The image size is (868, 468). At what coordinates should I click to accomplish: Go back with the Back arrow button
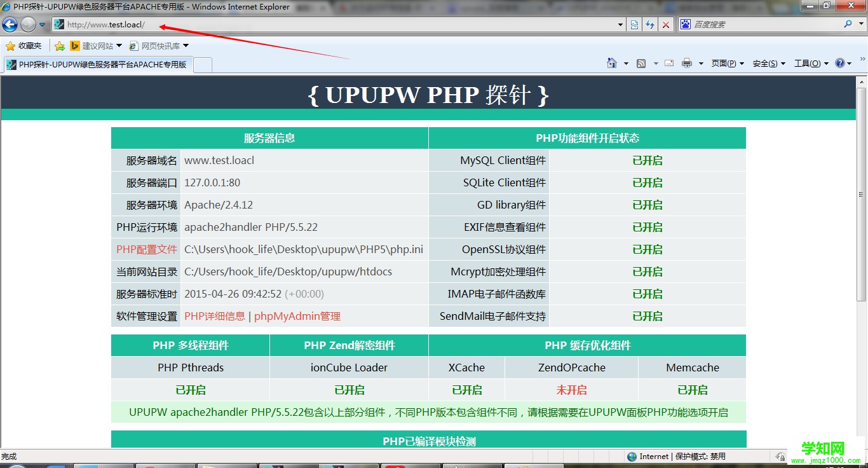point(10,24)
